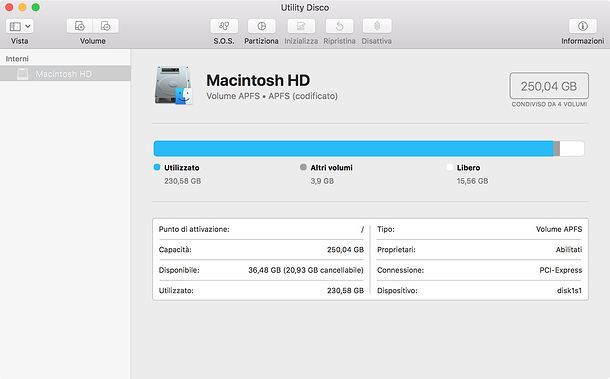Click the green window zoom button
The width and height of the screenshot is (610, 379).
click(35, 7)
